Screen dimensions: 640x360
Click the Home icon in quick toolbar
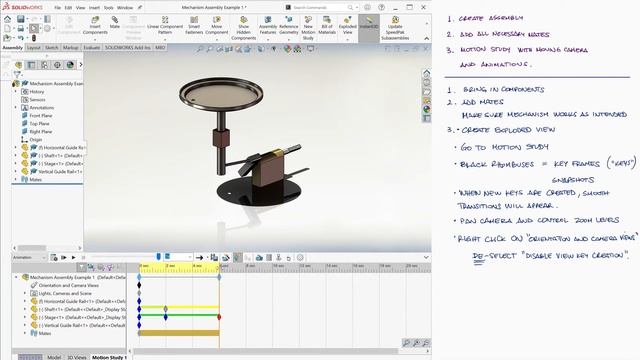(7, 19)
